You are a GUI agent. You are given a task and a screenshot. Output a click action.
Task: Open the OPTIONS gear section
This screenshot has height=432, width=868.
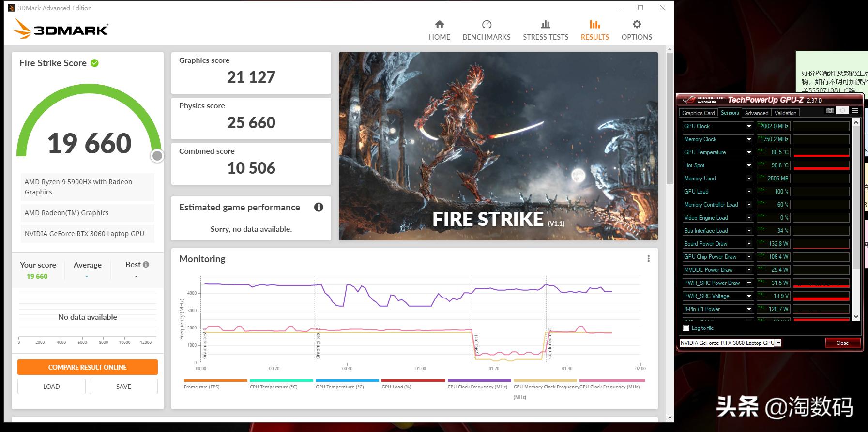click(x=637, y=30)
